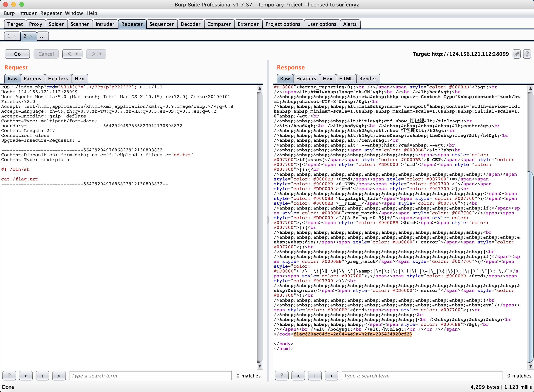Switch response view to the Render tab
Viewport: 534px width, 392px height.
click(x=367, y=79)
